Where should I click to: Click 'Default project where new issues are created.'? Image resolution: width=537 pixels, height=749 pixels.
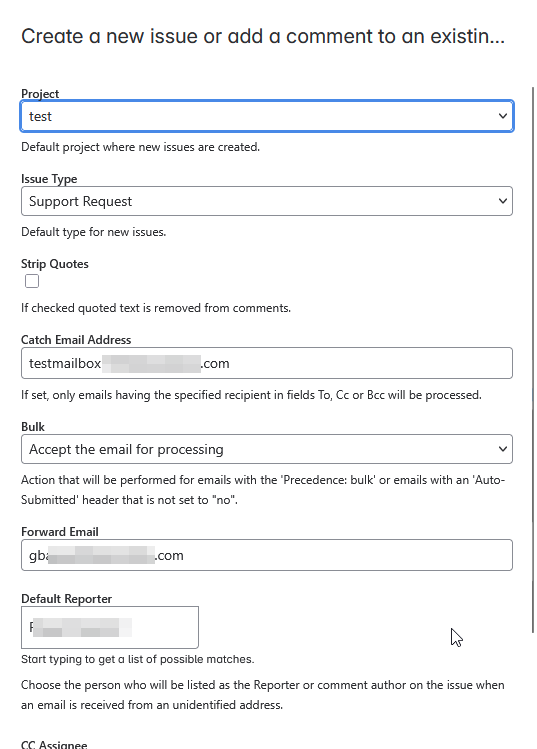click(x=140, y=147)
